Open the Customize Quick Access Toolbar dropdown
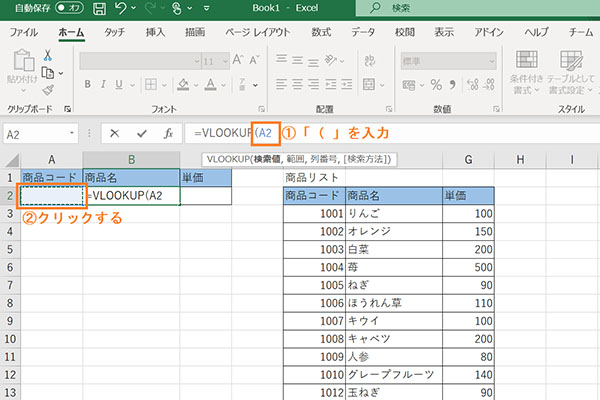This screenshot has height=400, width=600. (207, 8)
